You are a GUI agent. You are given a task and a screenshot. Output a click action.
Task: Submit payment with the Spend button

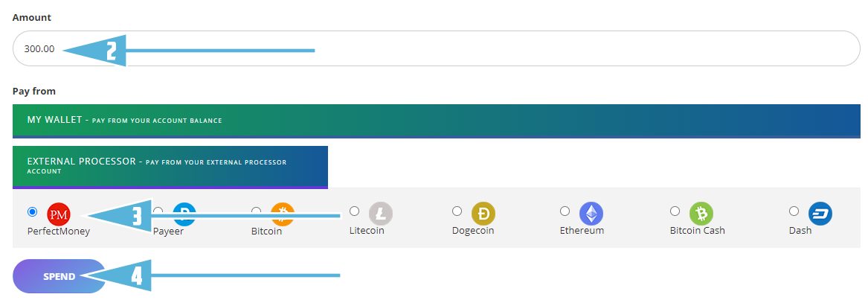[60, 276]
